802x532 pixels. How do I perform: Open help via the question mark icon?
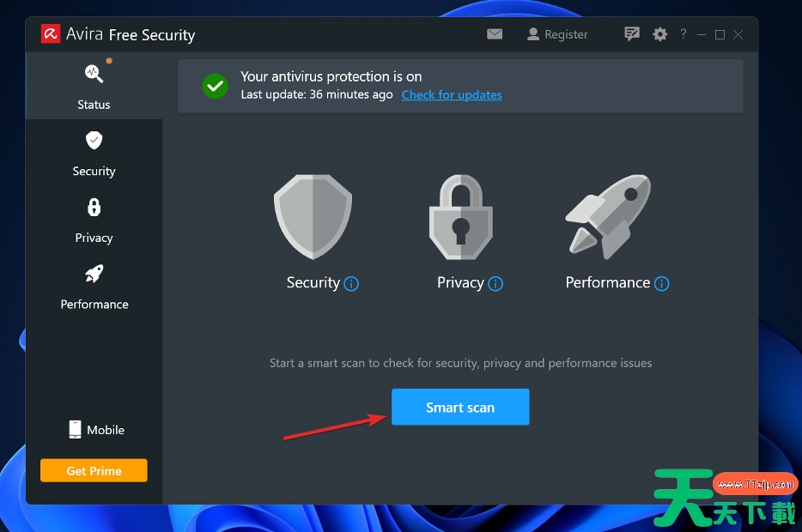pos(684,33)
